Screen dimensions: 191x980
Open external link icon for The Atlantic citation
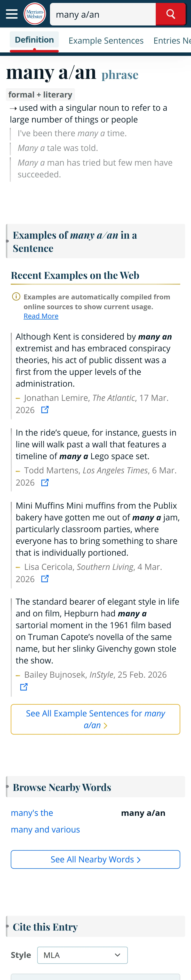click(45, 410)
